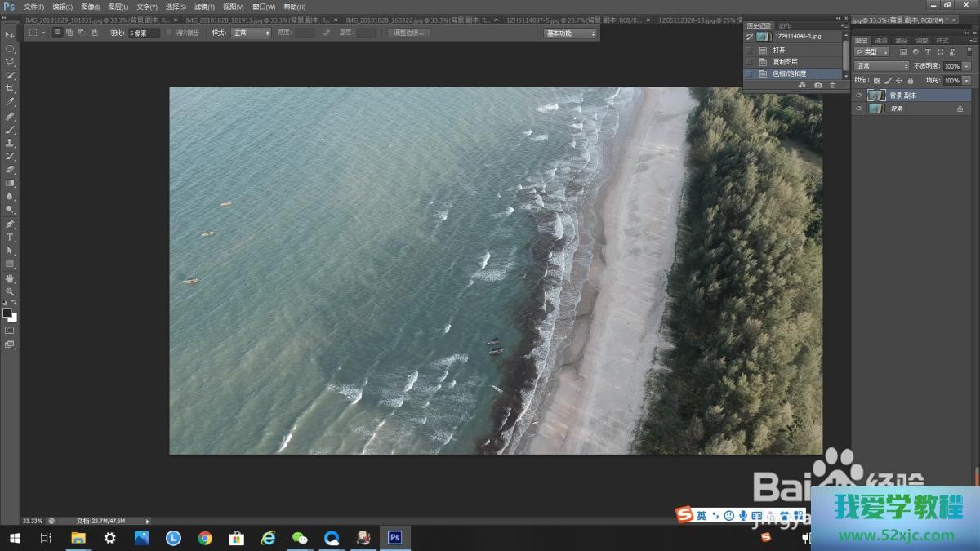Select the Eyedropper tool
The height and width of the screenshot is (551, 980).
10,102
